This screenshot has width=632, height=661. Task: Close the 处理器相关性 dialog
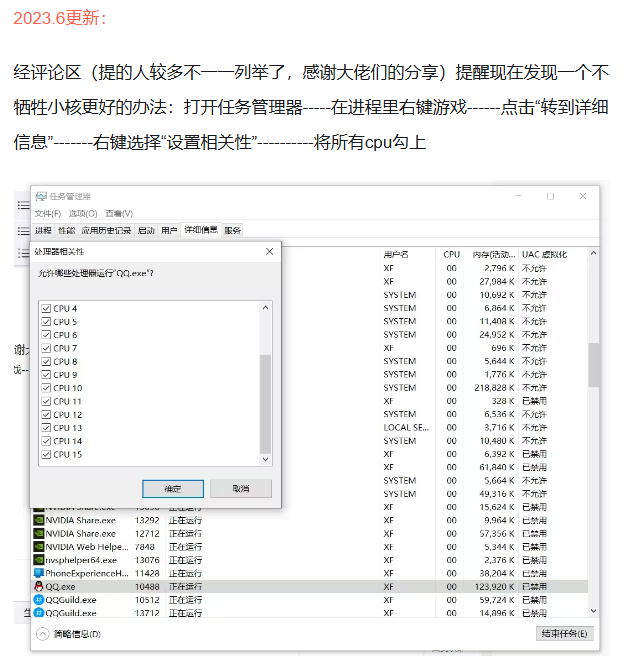[x=270, y=252]
